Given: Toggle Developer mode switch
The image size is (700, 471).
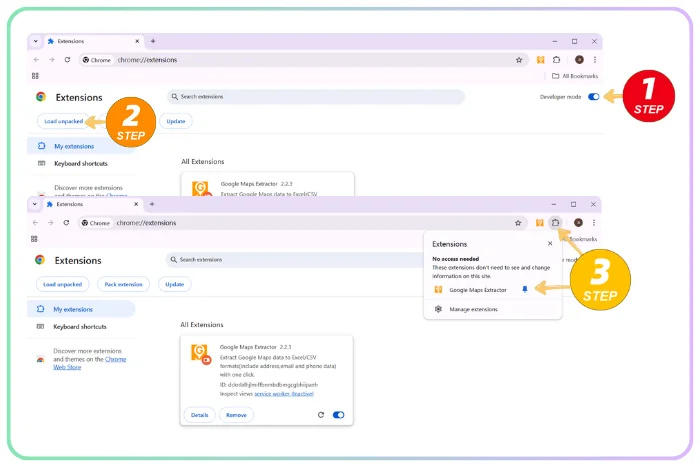Looking at the screenshot, I should [x=594, y=97].
